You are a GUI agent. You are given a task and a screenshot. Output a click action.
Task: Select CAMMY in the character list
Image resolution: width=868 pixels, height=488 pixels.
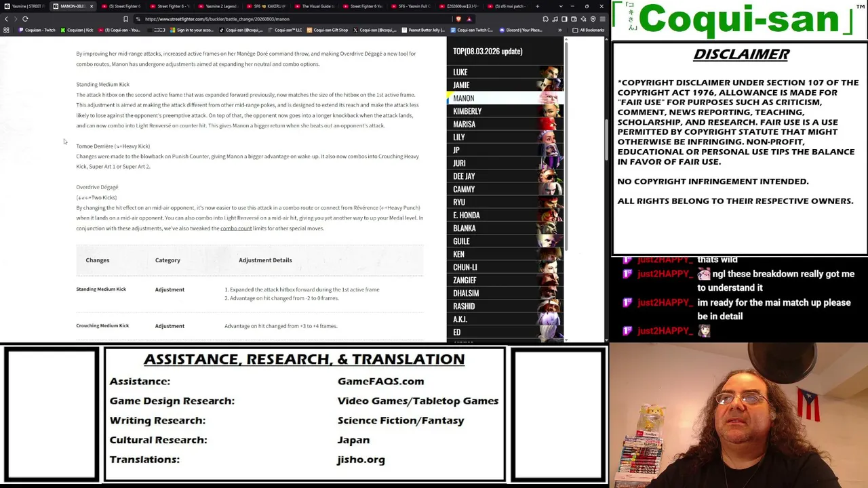point(505,189)
